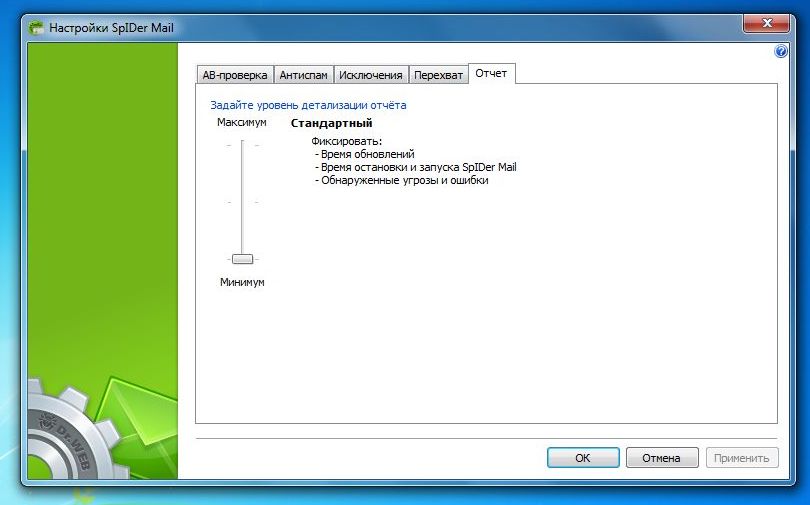The image size is (810, 505).
Task: Switch to the АВ-проверка tab
Action: [x=235, y=75]
